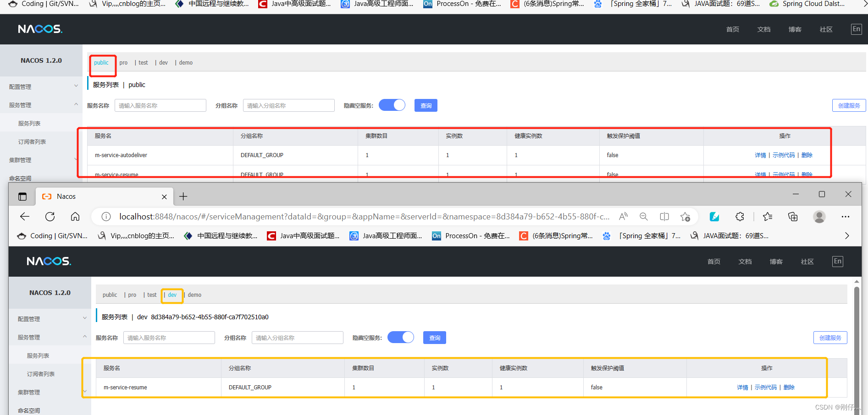This screenshot has width=868, height=415.
Task: Open 博客 nav link in back window
Action: (795, 29)
